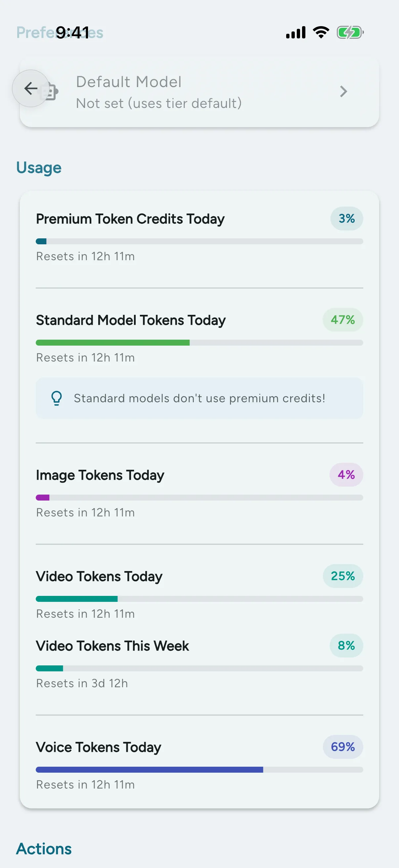Select the 3% premium credits badge
Viewport: 399px width, 868px height.
(x=346, y=219)
